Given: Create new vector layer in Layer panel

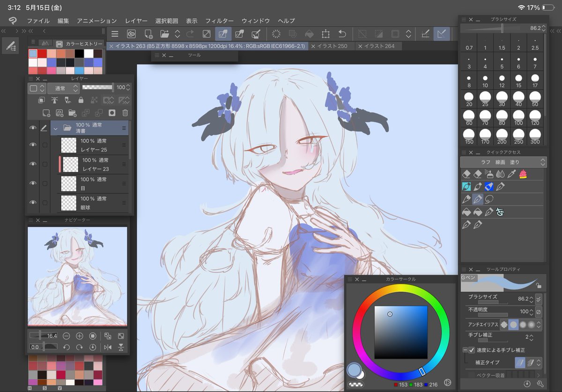Looking at the screenshot, I should 59,113.
